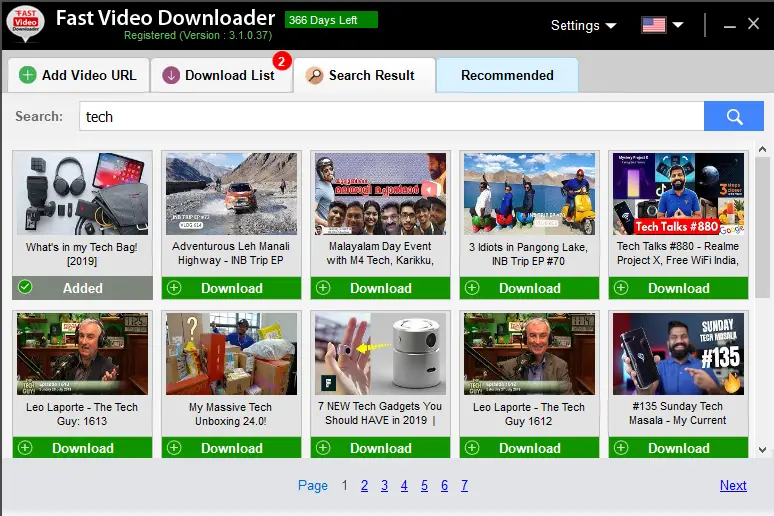The image size is (774, 516).
Task: Click the Fast Video Downloader logo icon
Action: (x=25, y=23)
